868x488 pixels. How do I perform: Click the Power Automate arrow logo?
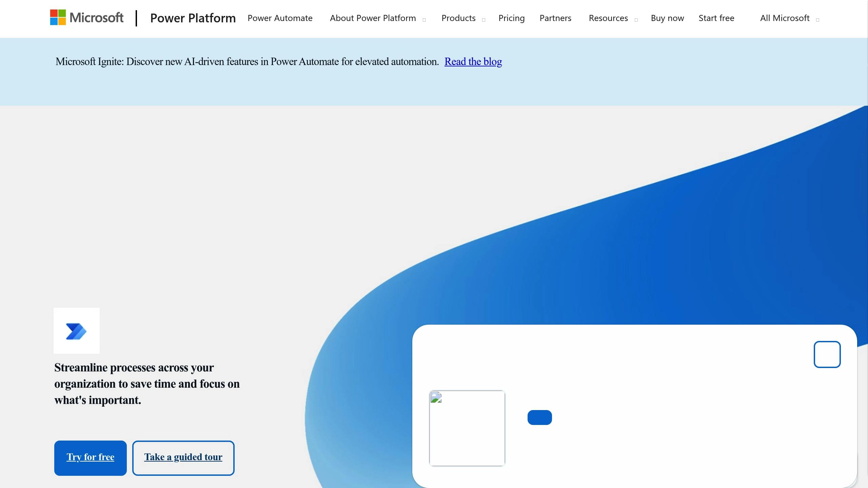point(77,331)
